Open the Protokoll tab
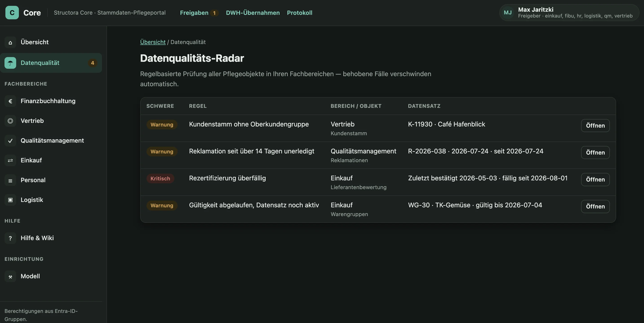This screenshot has height=323, width=644. pos(300,13)
